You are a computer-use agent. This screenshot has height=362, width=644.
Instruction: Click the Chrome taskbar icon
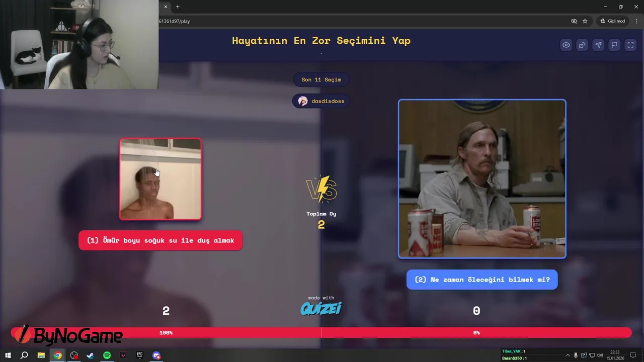(x=58, y=355)
